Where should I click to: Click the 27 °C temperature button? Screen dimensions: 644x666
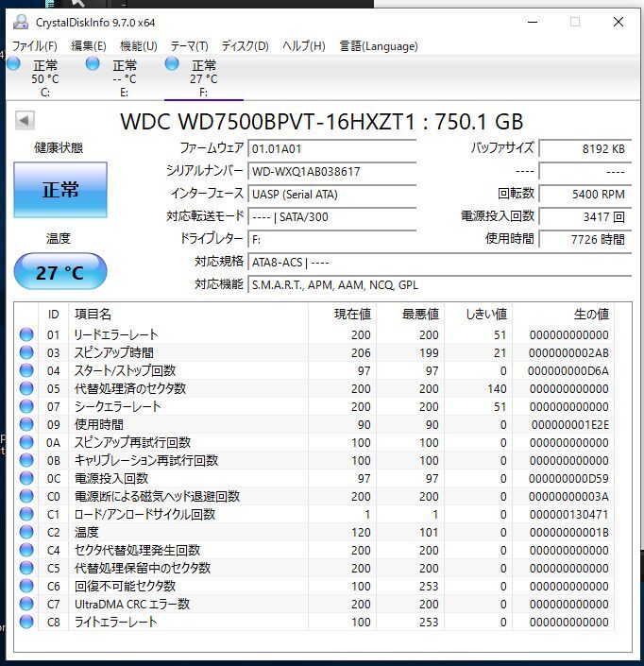[x=60, y=272]
